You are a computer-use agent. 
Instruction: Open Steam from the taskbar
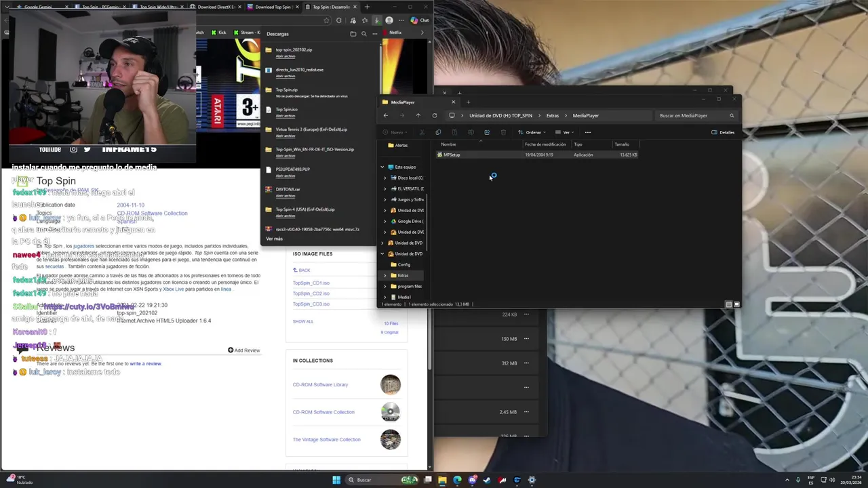coord(487,480)
